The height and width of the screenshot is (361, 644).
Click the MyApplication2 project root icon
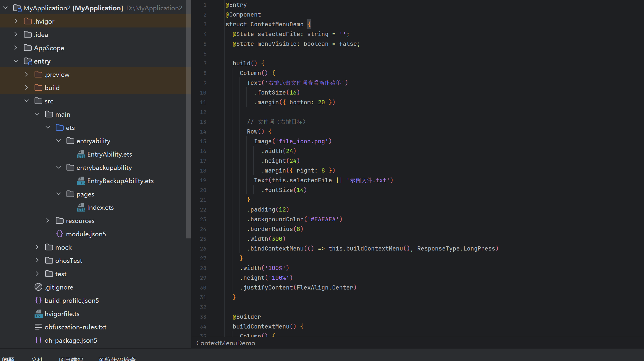coord(17,8)
